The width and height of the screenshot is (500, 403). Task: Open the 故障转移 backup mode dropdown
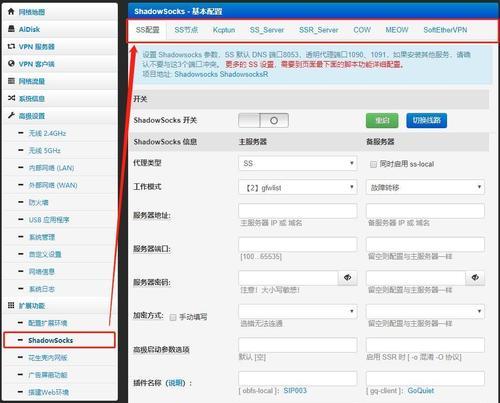pyautogui.click(x=425, y=187)
